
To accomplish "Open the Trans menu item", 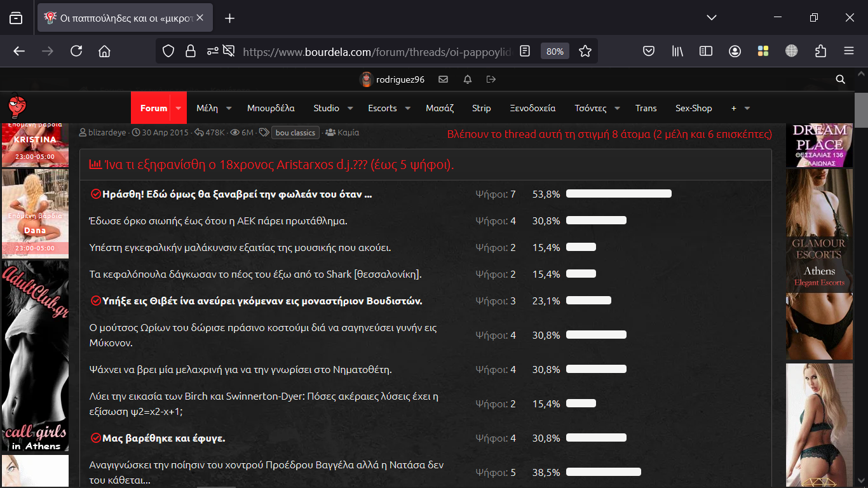I will [646, 108].
